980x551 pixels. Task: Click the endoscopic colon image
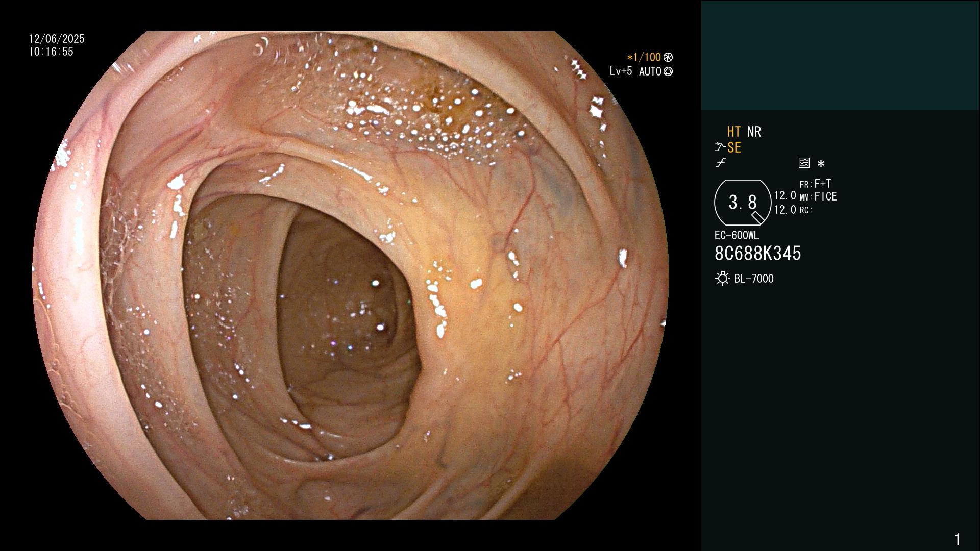(351, 275)
